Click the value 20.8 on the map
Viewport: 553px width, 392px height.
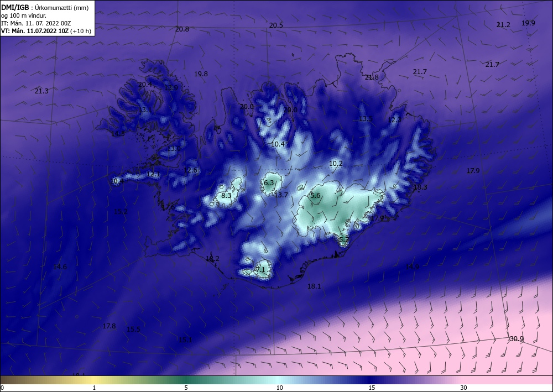click(182, 29)
